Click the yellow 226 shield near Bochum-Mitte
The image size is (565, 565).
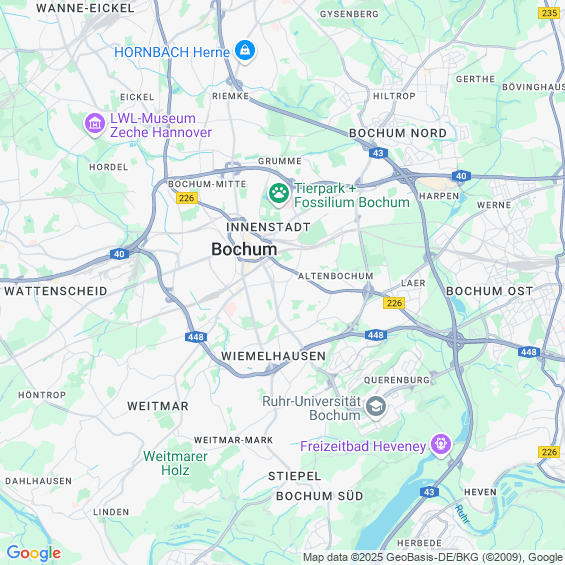pos(187,198)
